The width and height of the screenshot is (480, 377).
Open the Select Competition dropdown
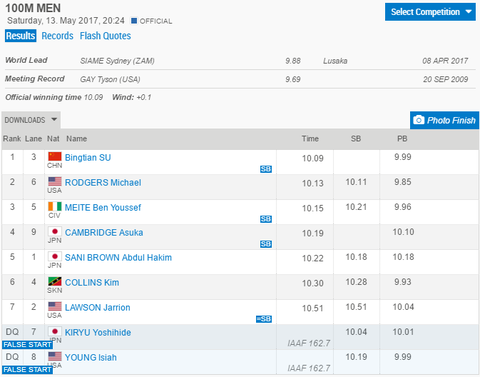(x=430, y=12)
